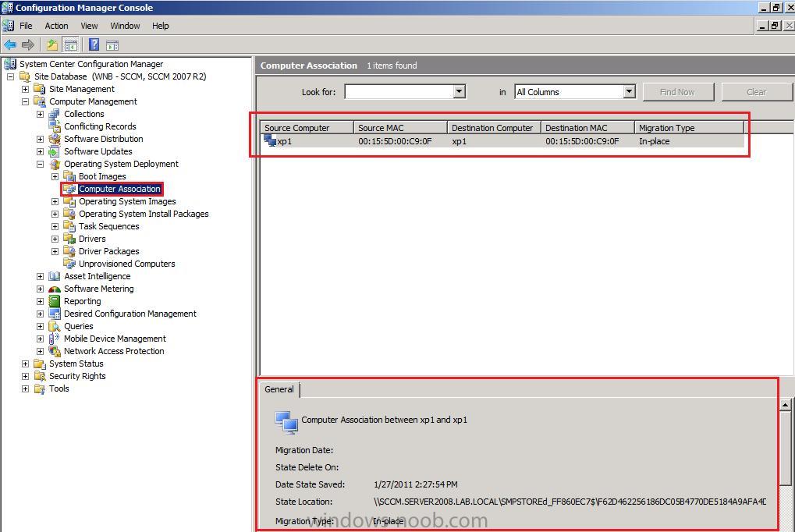
Task: Select Desired Configuration Management node
Action: pos(130,314)
